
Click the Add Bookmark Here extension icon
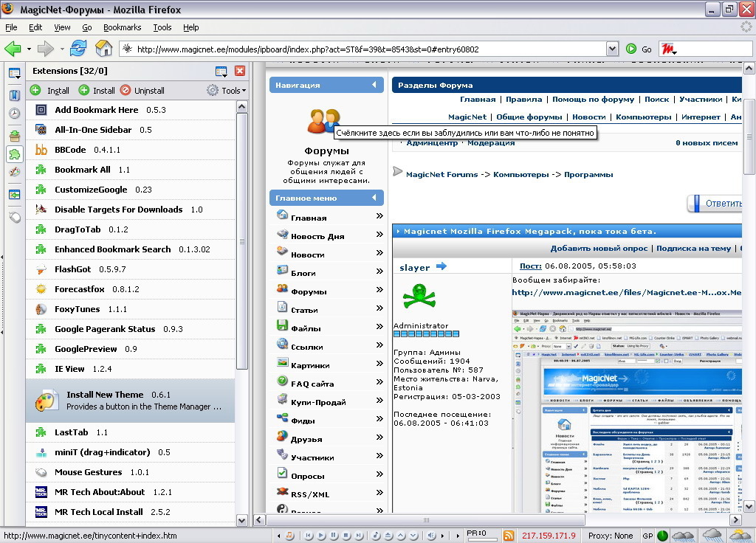[41, 110]
